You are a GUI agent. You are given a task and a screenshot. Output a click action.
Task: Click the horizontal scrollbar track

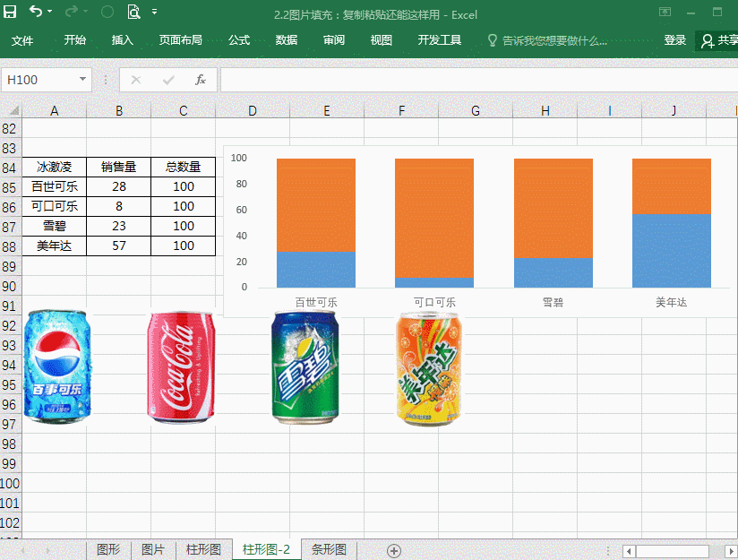[x=679, y=551]
